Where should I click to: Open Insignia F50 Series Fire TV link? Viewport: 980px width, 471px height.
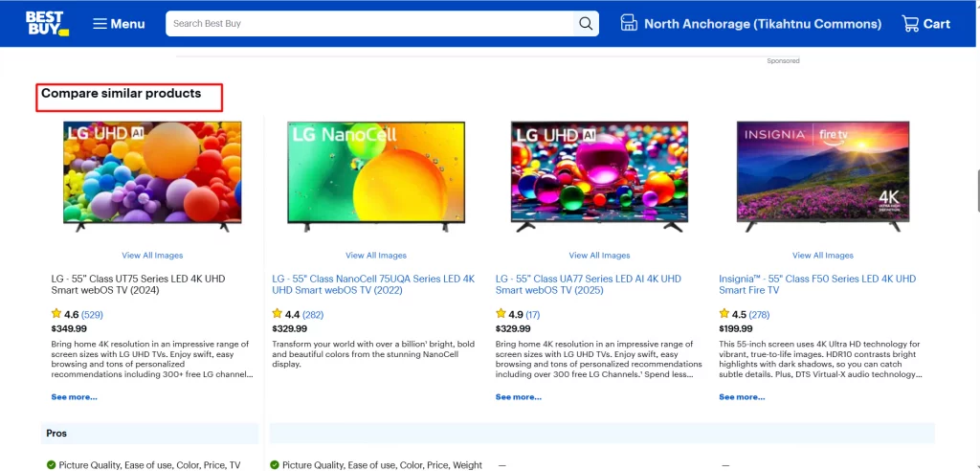click(x=817, y=284)
